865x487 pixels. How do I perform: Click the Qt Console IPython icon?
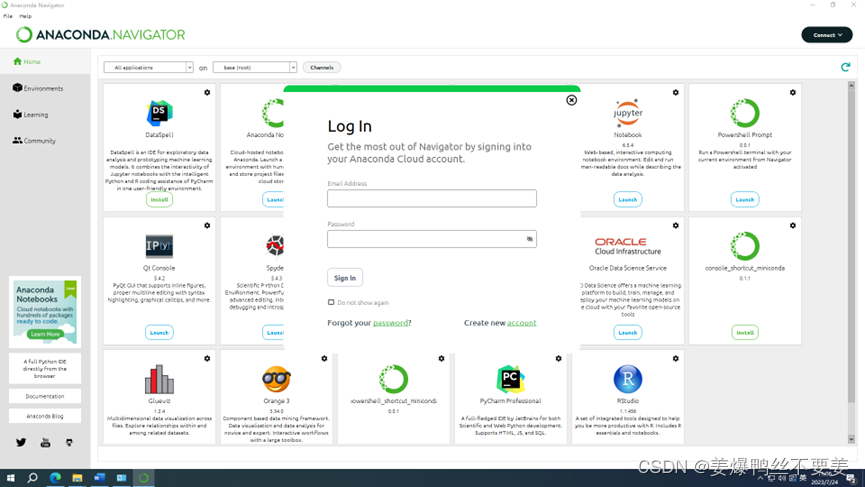pos(159,246)
